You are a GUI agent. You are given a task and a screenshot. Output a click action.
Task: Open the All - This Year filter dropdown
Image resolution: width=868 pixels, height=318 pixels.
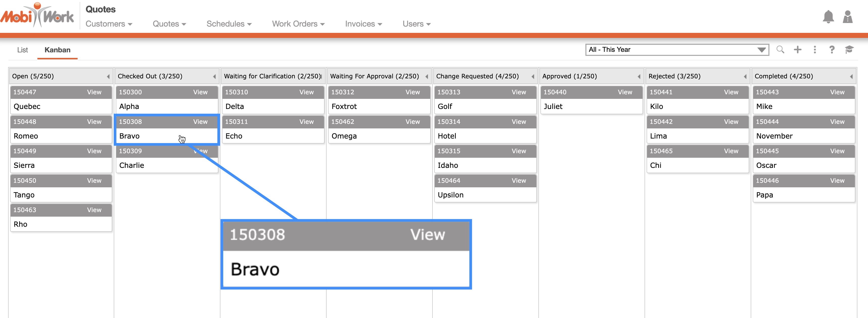677,50
